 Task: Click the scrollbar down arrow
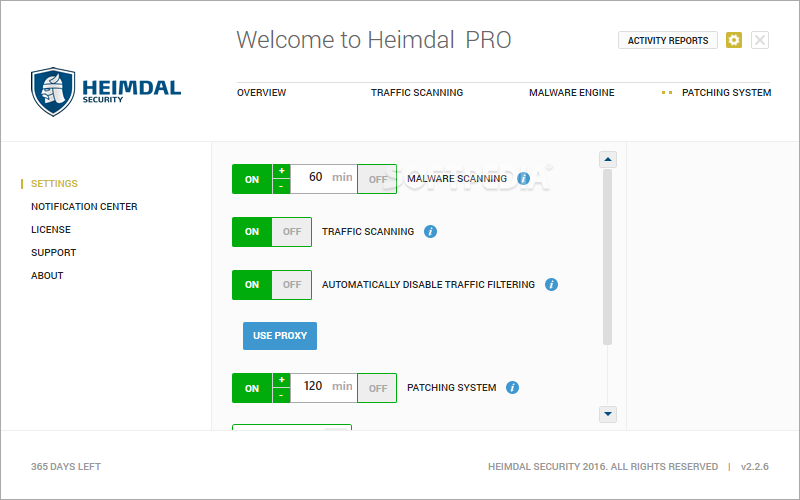608,414
